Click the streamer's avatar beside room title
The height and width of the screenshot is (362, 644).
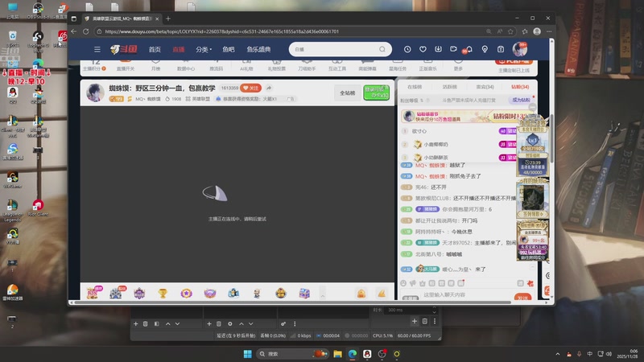point(95,93)
